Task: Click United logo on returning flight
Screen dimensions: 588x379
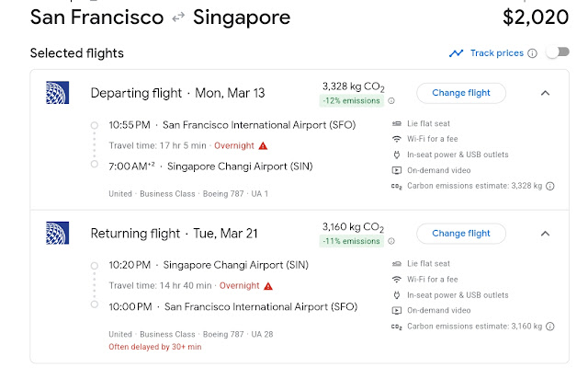Action: pyautogui.click(x=57, y=234)
